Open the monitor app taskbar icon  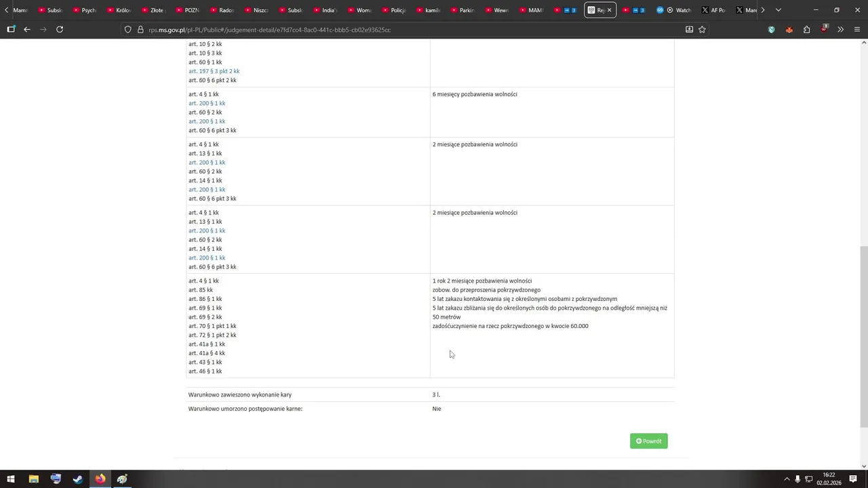coord(56,479)
